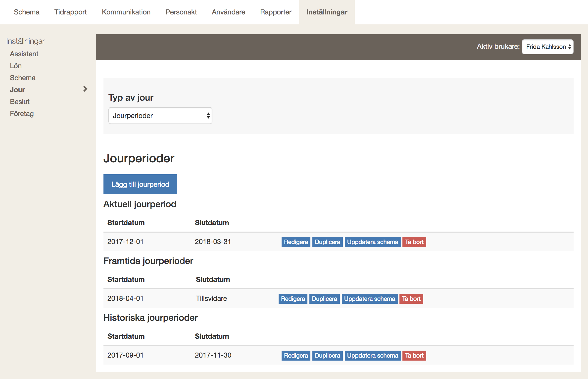Switch to the Schema top tab
The width and height of the screenshot is (588, 379).
27,12
